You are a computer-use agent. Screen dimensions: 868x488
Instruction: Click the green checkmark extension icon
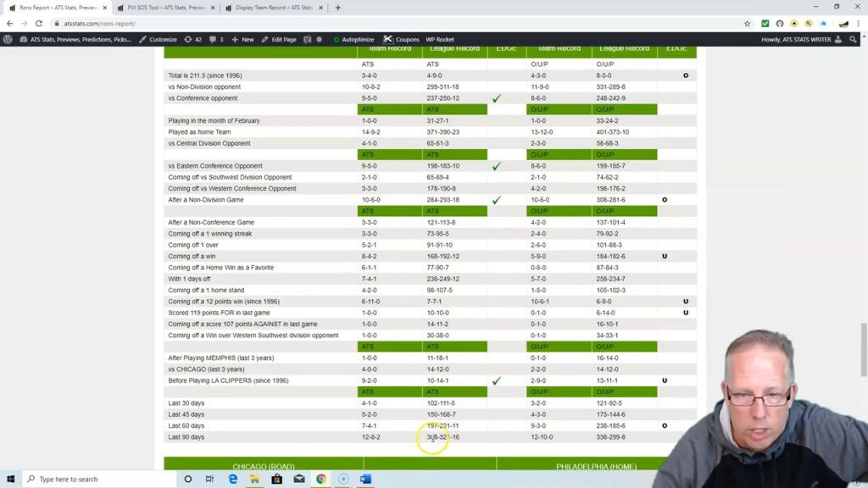point(765,23)
